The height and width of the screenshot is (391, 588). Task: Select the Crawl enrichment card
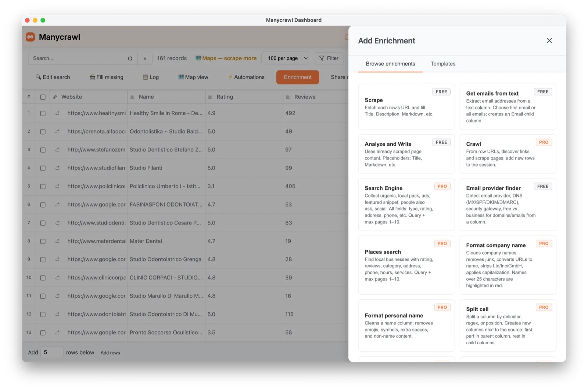tap(508, 154)
